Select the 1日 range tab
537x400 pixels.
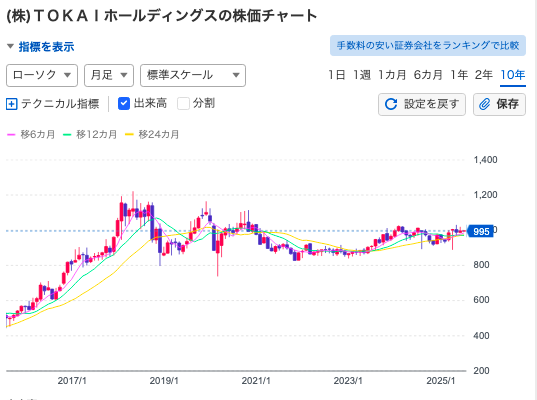click(336, 75)
